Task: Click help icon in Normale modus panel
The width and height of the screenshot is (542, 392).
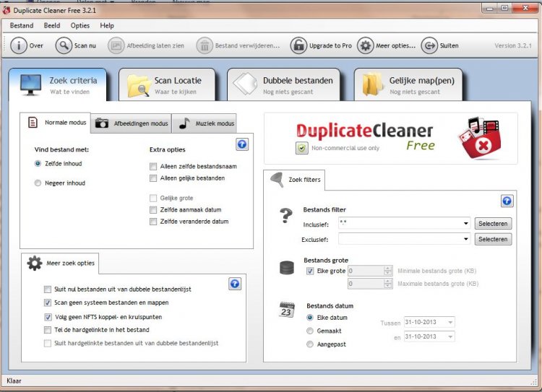Action: pyautogui.click(x=242, y=144)
